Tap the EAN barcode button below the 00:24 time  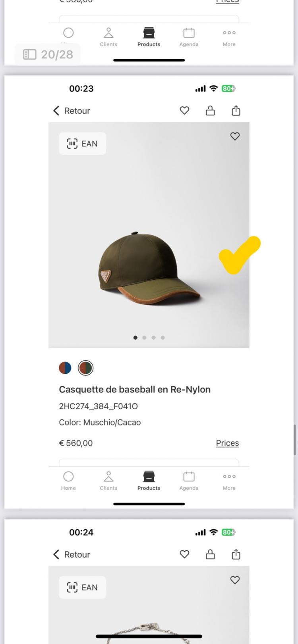82,587
